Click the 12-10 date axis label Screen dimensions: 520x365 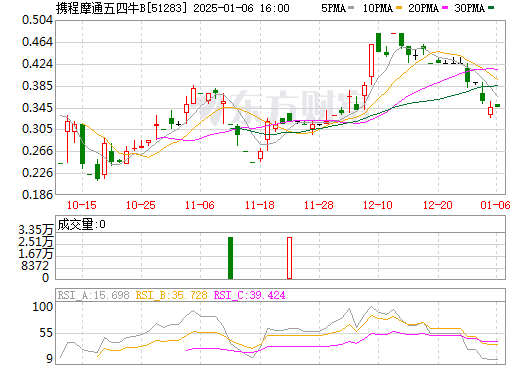pyautogui.click(x=378, y=205)
